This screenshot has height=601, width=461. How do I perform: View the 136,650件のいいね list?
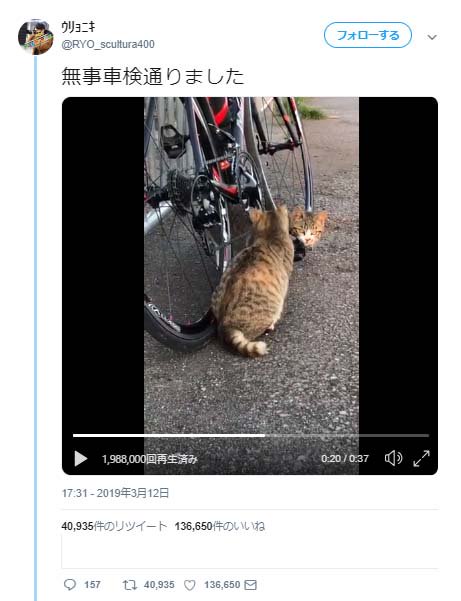220,526
